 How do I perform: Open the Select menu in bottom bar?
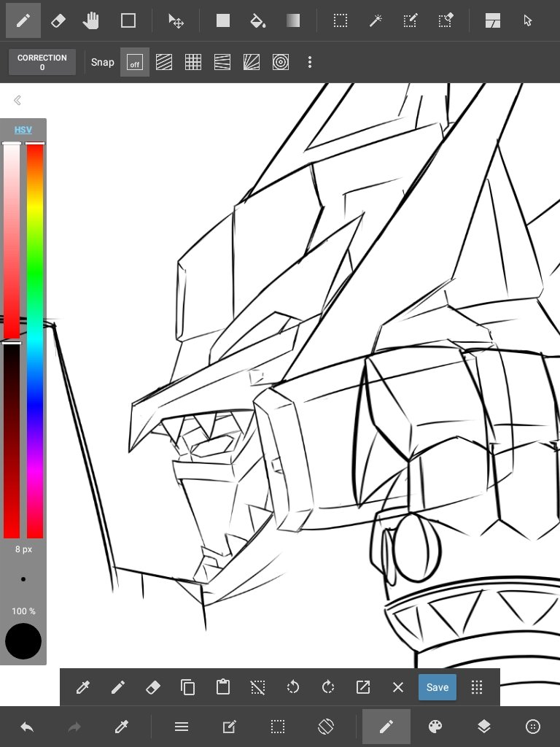pos(278,727)
